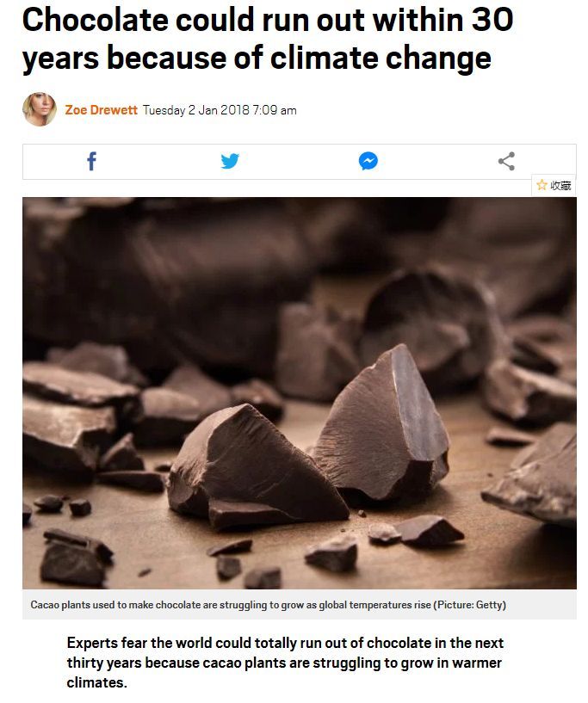
Task: Open the author's round profile photo
Action: 40,109
